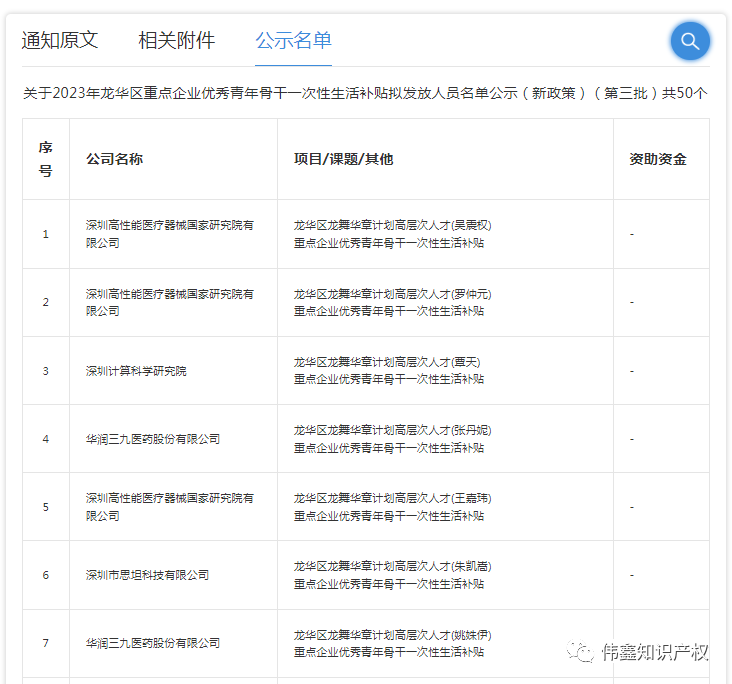The height and width of the screenshot is (684, 732).
Task: Select 深圳计算科学研究院 in row 3
Action: click(x=136, y=371)
